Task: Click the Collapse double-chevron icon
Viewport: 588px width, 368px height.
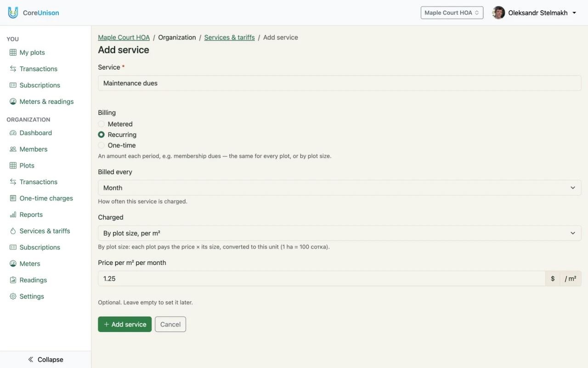Action: tap(31, 360)
